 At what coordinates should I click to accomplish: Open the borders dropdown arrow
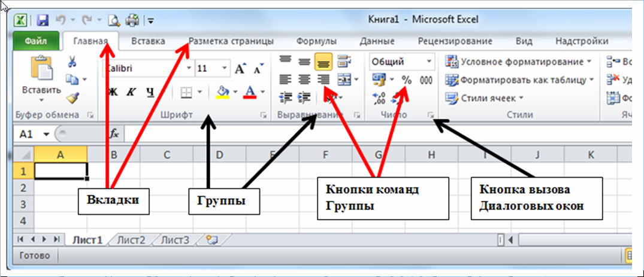pyautogui.click(x=199, y=92)
